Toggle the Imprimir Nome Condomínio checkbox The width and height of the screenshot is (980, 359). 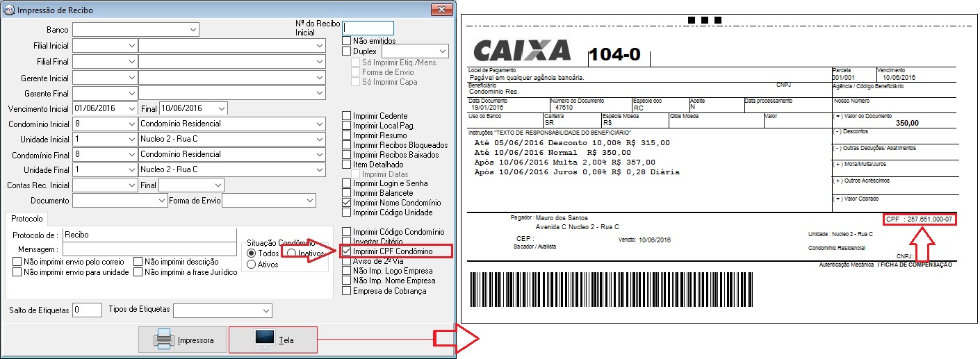347,203
